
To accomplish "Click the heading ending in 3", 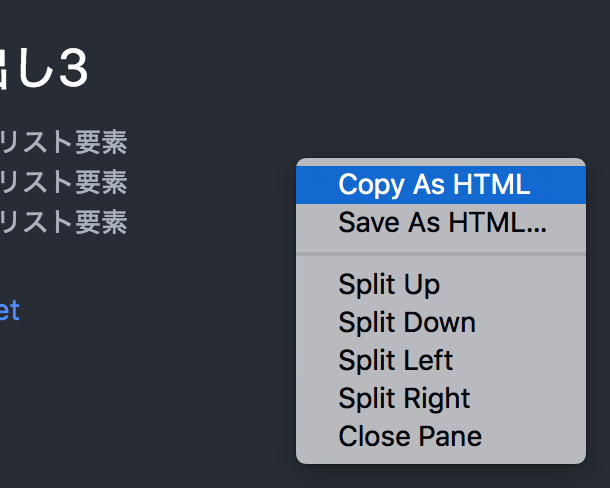I will pos(45,70).
